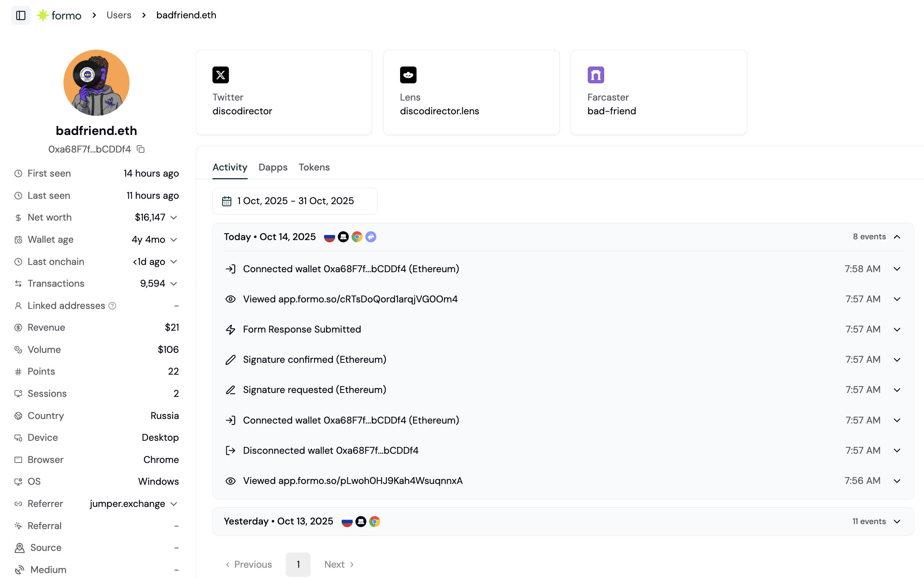Expand Yesterday Oct 13 events group

pyautogui.click(x=897, y=521)
